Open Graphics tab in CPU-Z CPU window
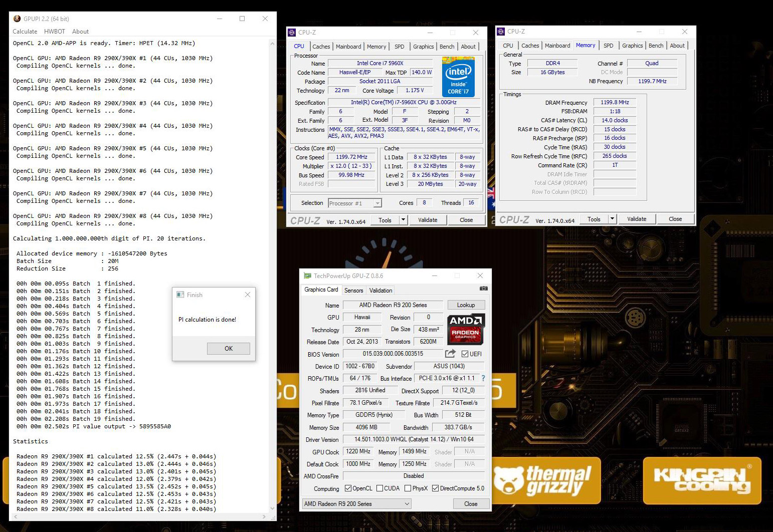The height and width of the screenshot is (532, 773). click(424, 47)
